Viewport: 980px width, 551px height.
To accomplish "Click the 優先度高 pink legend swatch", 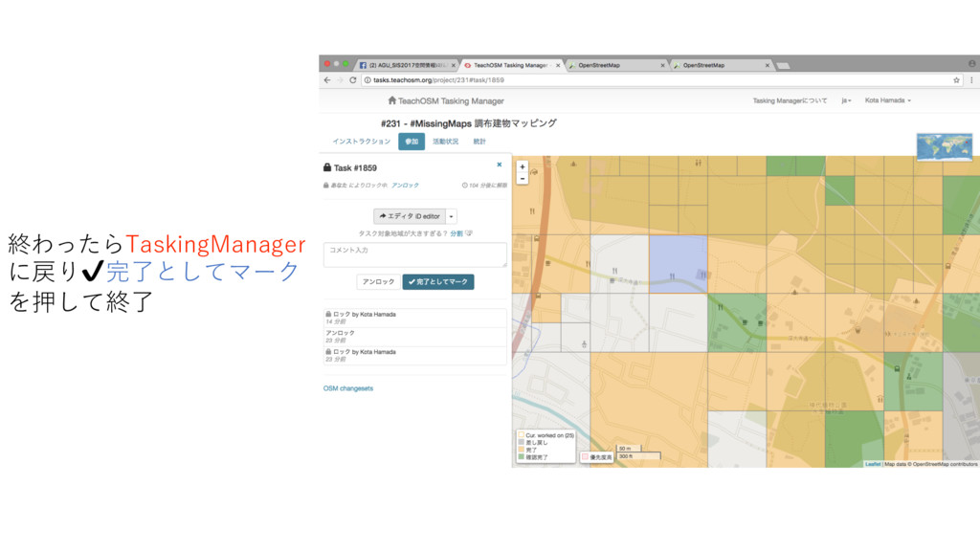I will click(585, 456).
